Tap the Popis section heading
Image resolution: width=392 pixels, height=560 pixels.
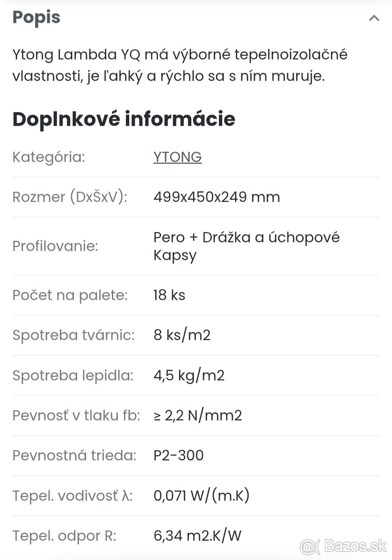click(36, 18)
